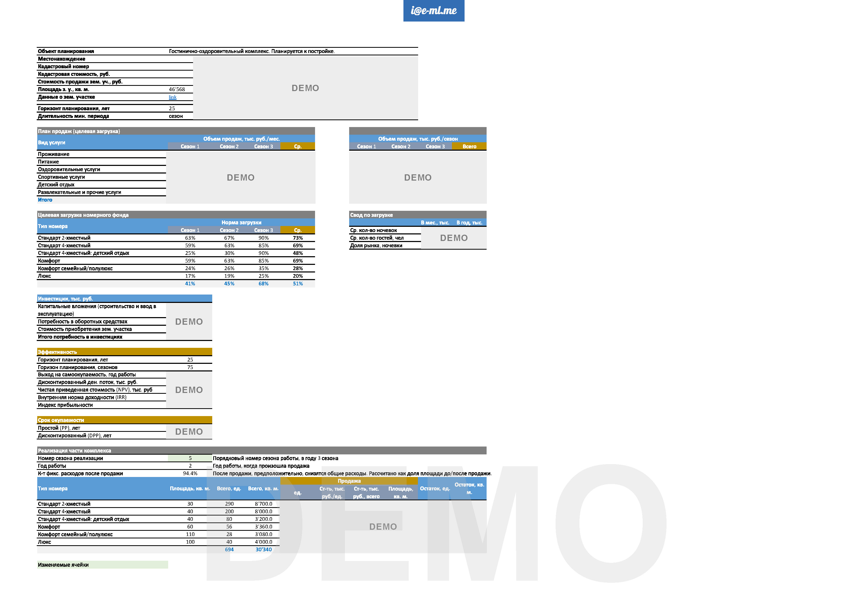The height and width of the screenshot is (614, 868).
Task: Click the Люкс average load 20% cell
Action: pos(297,276)
